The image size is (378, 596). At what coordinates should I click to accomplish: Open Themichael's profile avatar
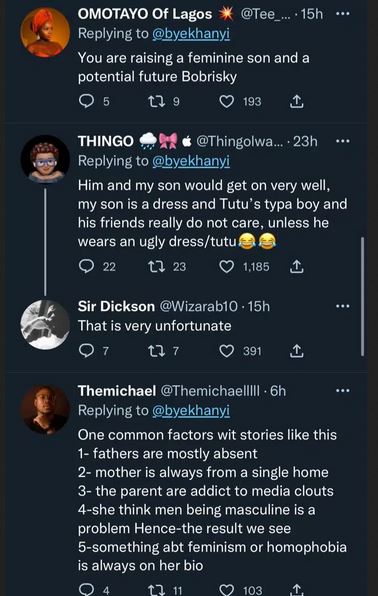(x=45, y=410)
